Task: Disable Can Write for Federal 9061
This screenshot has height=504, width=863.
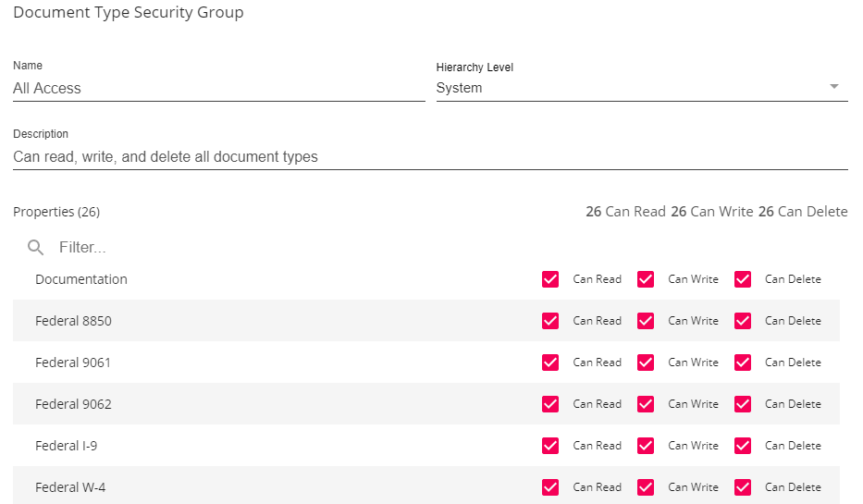Action: [646, 363]
